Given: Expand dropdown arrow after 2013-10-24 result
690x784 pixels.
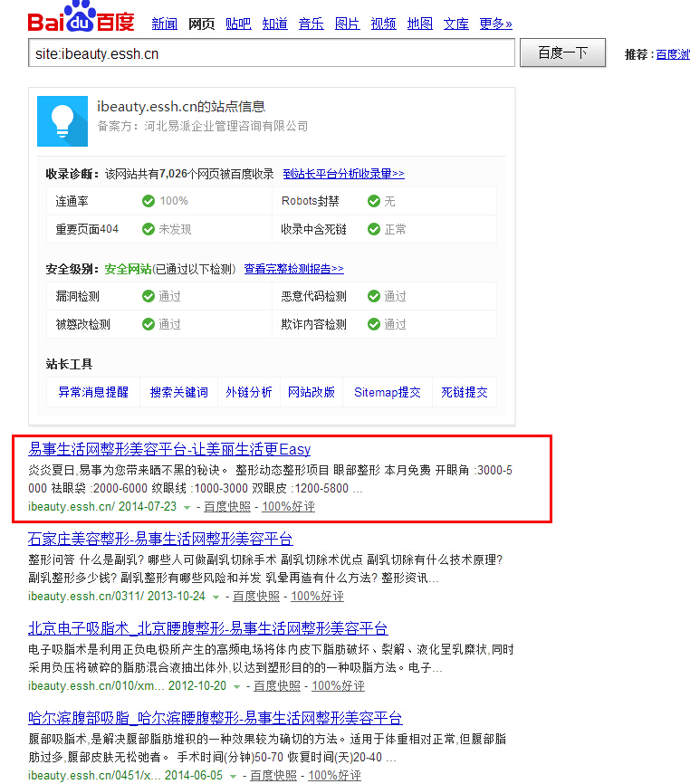Looking at the screenshot, I should [x=216, y=597].
